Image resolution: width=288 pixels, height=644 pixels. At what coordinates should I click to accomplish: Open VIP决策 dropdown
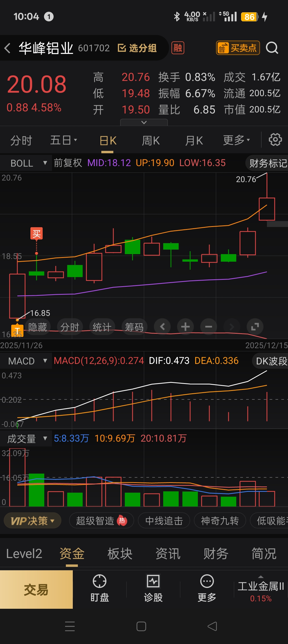click(33, 521)
